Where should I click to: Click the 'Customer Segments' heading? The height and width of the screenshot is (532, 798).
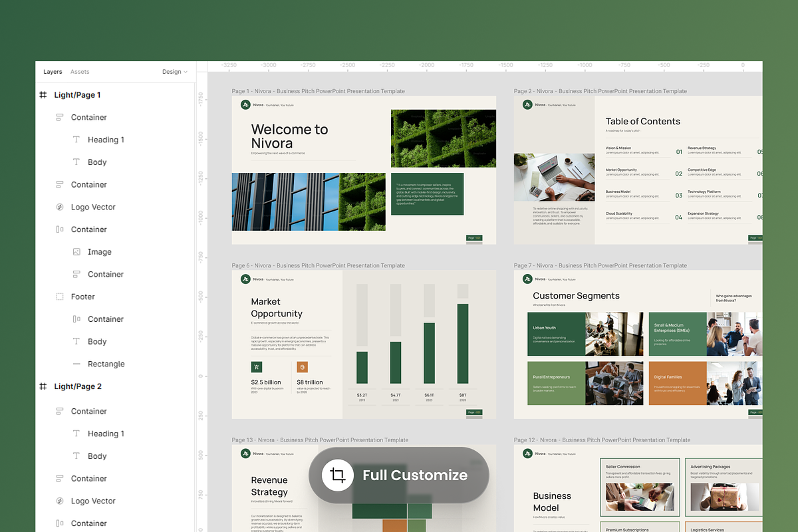point(576,296)
